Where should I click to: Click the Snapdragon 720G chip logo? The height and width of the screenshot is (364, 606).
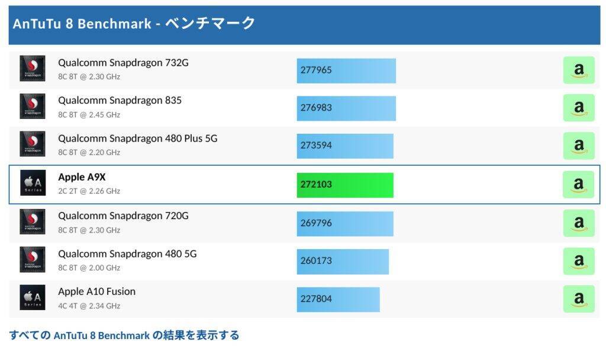pos(33,222)
